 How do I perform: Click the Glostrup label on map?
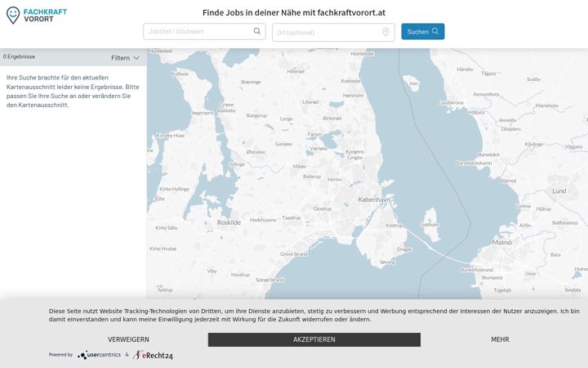[x=322, y=209]
